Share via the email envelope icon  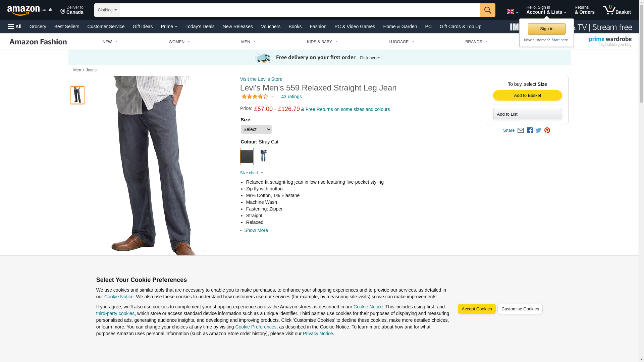(x=521, y=130)
